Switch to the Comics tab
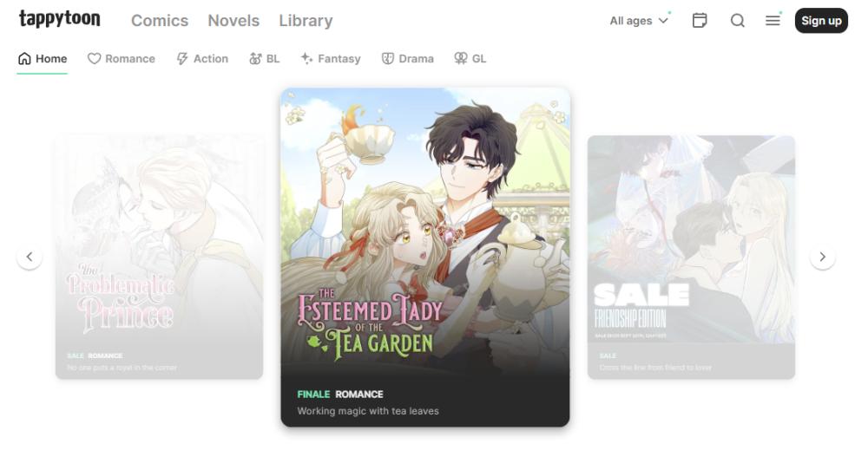 [160, 21]
